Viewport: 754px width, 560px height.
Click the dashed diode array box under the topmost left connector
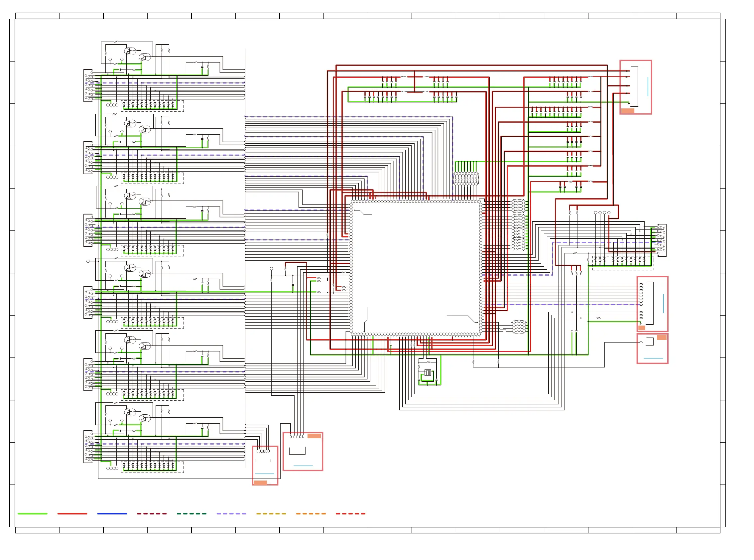153,106
